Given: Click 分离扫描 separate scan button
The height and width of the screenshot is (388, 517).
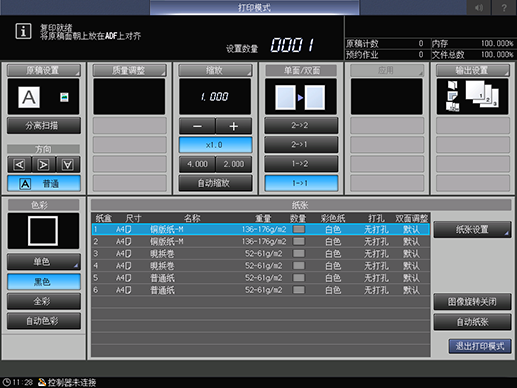Looking at the screenshot, I should 44,126.
